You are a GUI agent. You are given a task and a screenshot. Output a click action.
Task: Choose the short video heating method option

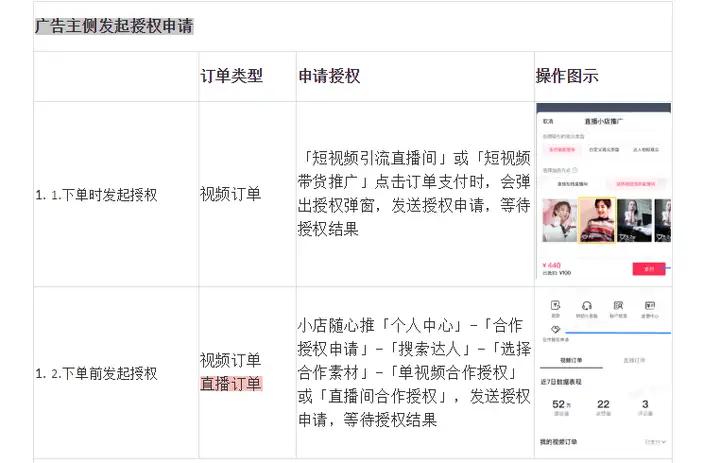pos(636,184)
